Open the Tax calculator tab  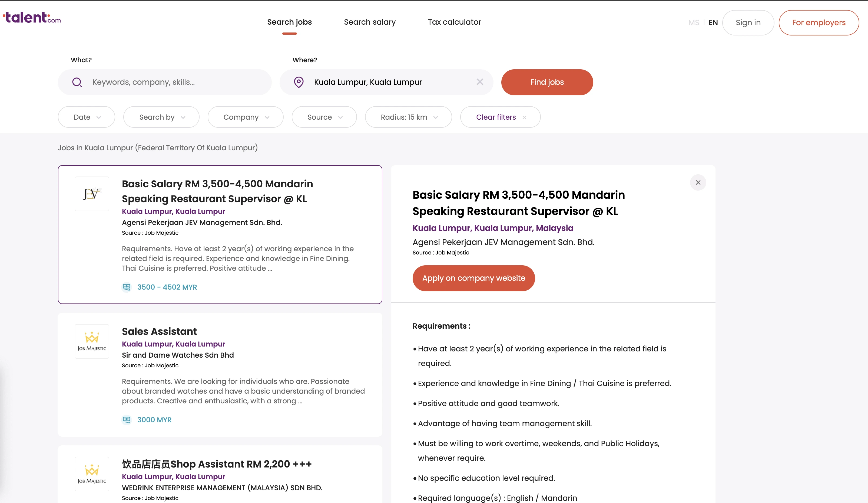coord(454,22)
